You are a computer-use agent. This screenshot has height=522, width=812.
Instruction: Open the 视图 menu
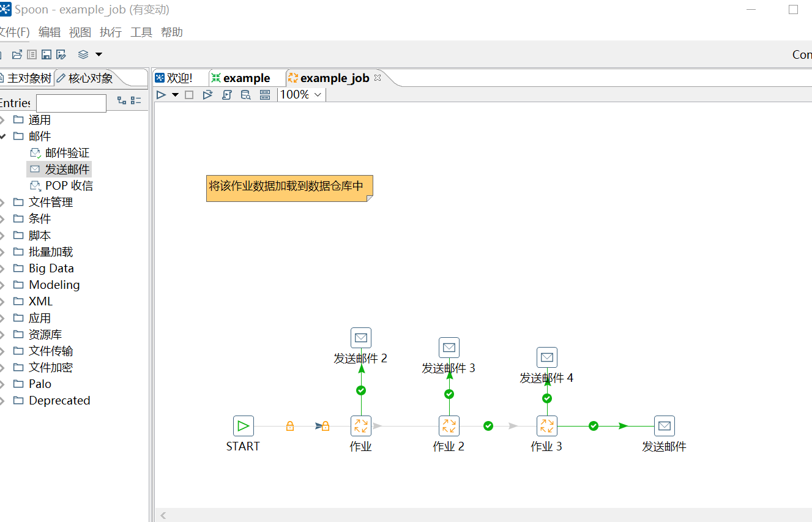point(80,32)
